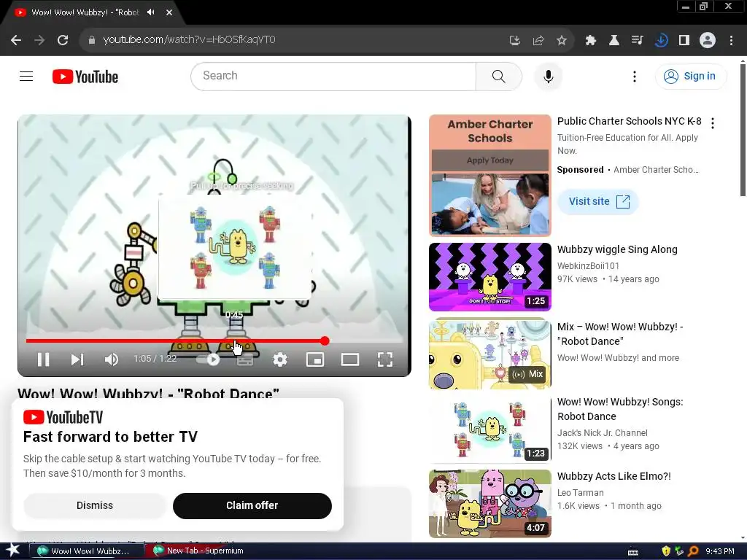The height and width of the screenshot is (560, 747).
Task: Open Jack's Nick Jr. Channel name
Action: 602,433
